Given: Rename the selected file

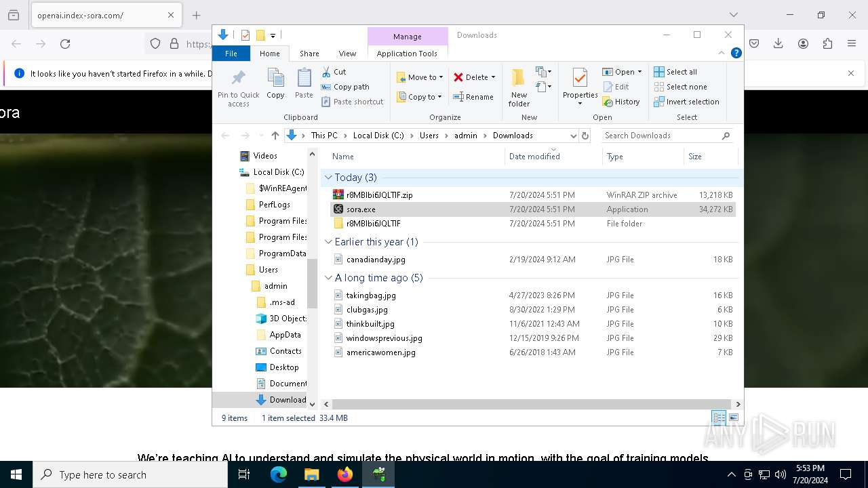Looking at the screenshot, I should pyautogui.click(x=473, y=97).
